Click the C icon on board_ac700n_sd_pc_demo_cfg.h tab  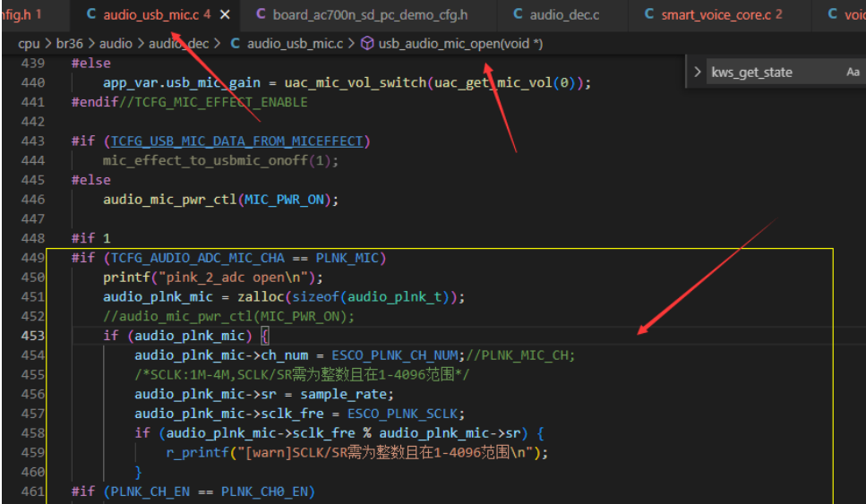pos(261,13)
